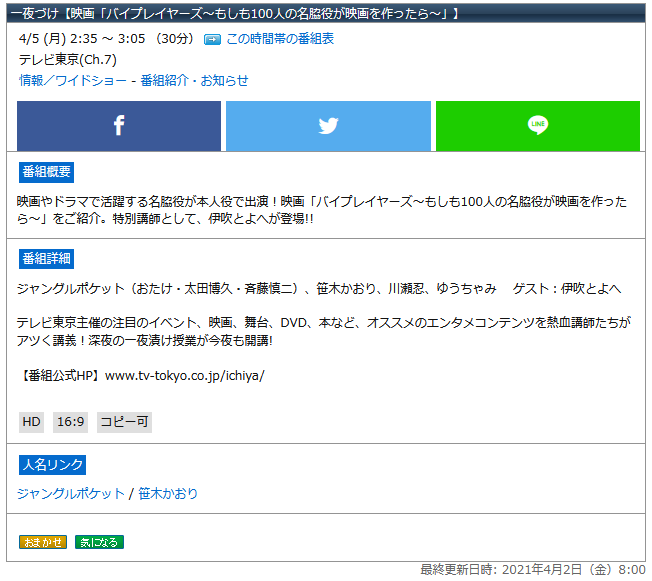652x581 pixels.
Task: Open the ジャングルポケット person link
Action: coord(71,493)
